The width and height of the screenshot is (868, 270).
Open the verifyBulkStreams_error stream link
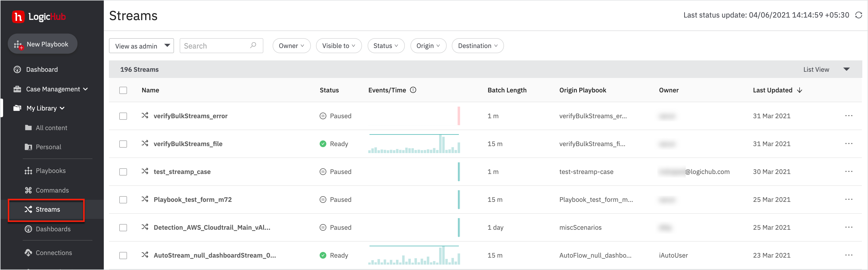(x=190, y=116)
